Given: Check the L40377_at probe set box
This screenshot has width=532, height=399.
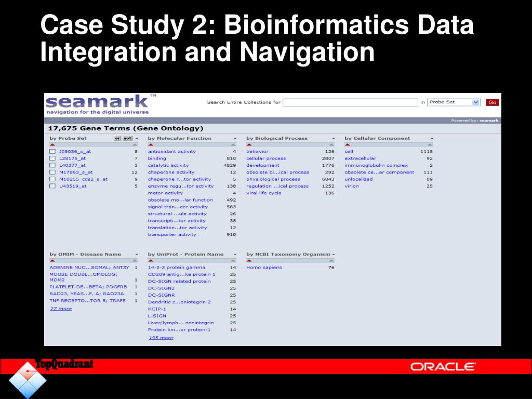Looking at the screenshot, I should tap(52, 166).
